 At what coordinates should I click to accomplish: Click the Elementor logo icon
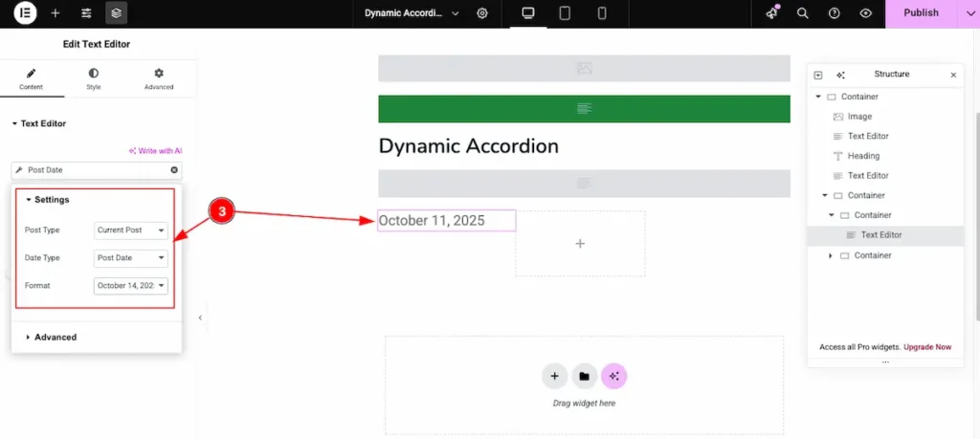[25, 13]
